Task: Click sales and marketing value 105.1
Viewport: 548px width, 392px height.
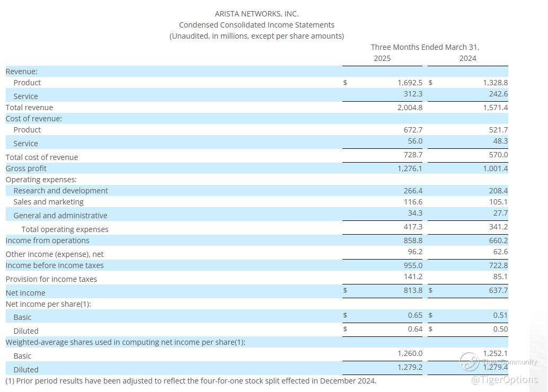Action: (498, 202)
